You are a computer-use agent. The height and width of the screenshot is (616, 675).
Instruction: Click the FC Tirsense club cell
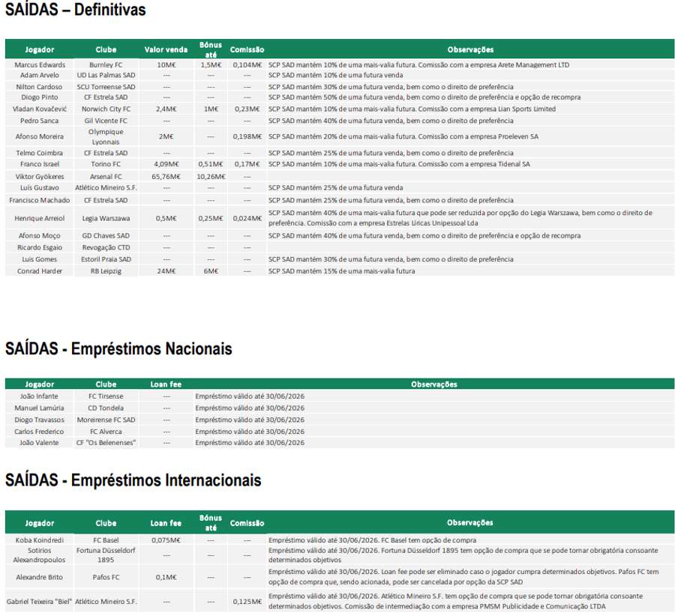tap(106, 396)
